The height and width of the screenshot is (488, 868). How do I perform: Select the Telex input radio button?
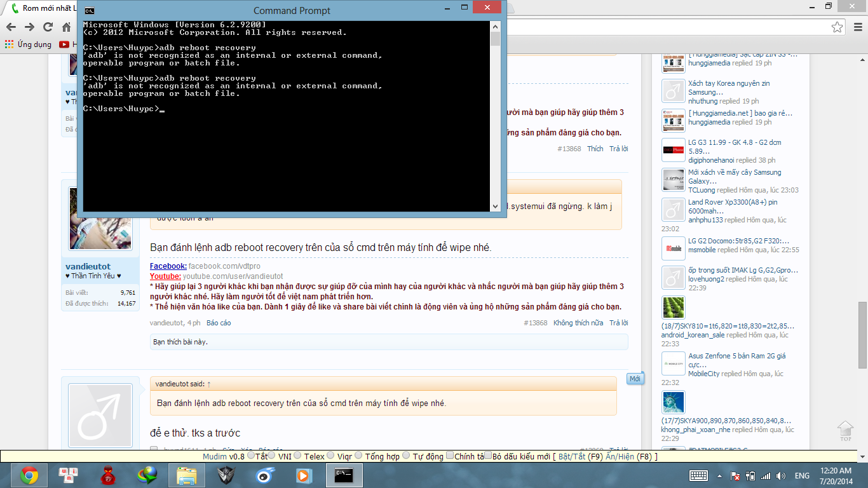299,456
